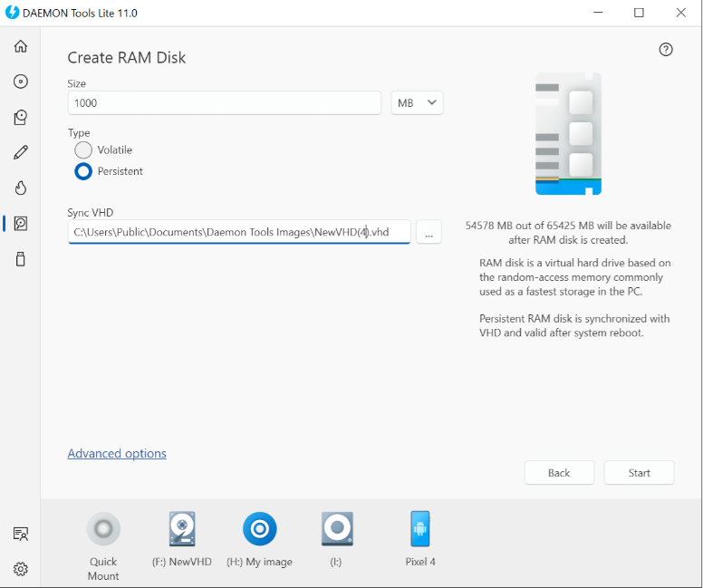This screenshot has height=588, width=703.
Task: Select the (I:) empty virtual drive
Action: pyautogui.click(x=337, y=529)
